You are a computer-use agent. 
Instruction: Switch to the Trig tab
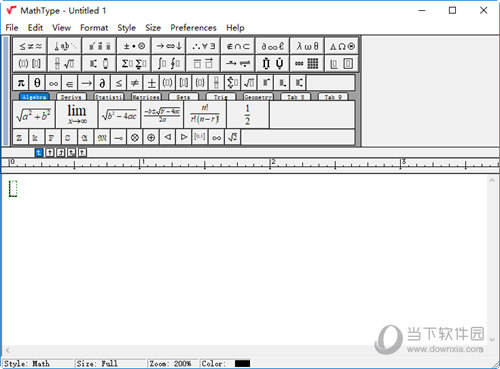pos(220,97)
